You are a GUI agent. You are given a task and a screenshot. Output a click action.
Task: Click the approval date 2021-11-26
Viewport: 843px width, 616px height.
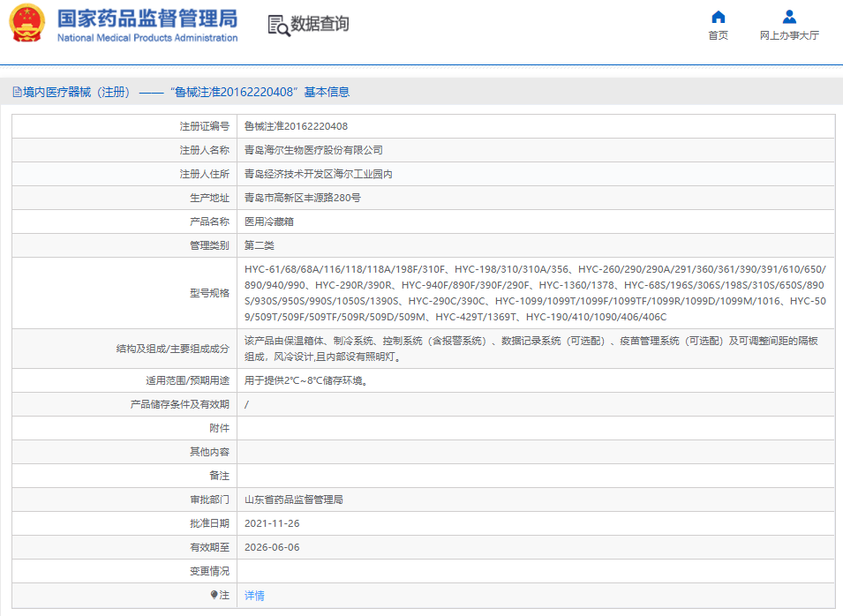coord(273,523)
